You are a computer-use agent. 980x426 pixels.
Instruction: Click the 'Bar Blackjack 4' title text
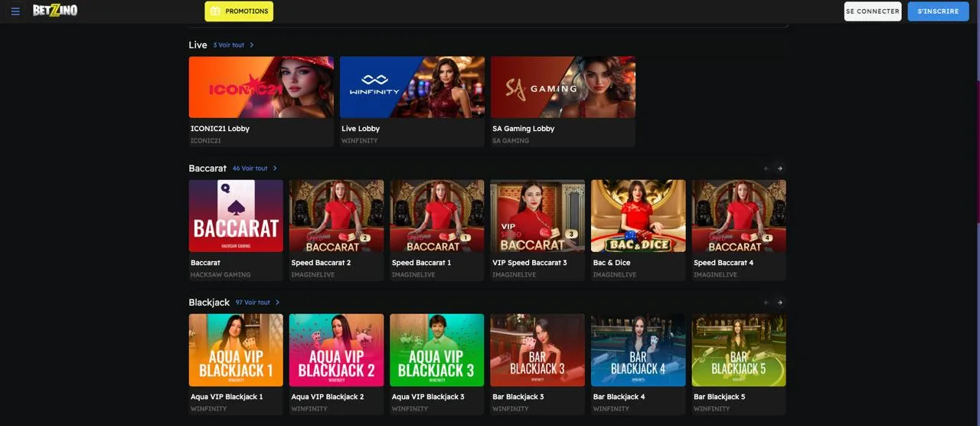coord(619,397)
